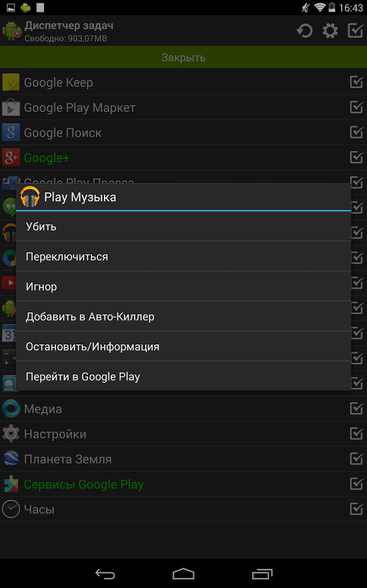Uncheck the Настройки checkbox
The height and width of the screenshot is (588, 367).
[x=356, y=434]
